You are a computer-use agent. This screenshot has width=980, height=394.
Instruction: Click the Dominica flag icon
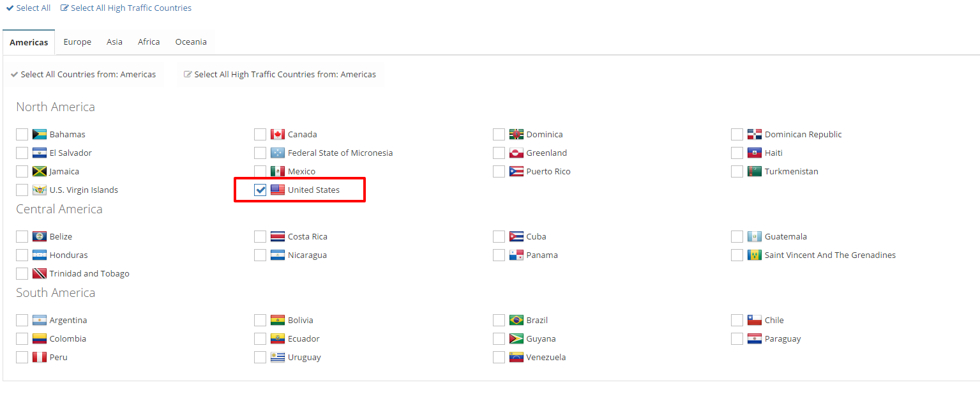click(x=516, y=134)
